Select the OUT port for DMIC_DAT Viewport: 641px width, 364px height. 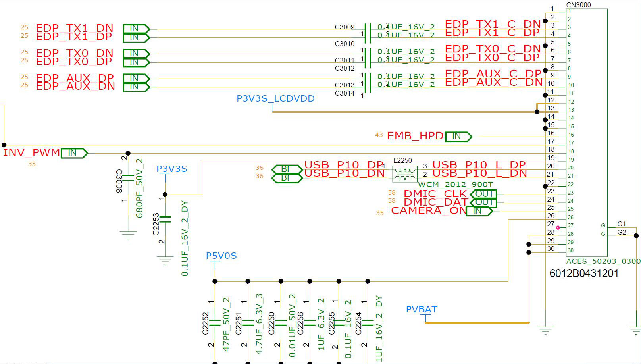pos(483,202)
